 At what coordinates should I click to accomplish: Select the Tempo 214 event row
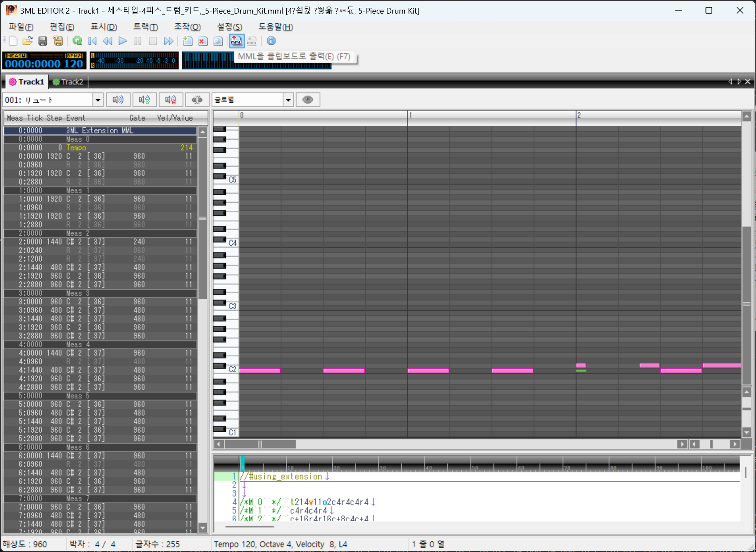(100, 147)
